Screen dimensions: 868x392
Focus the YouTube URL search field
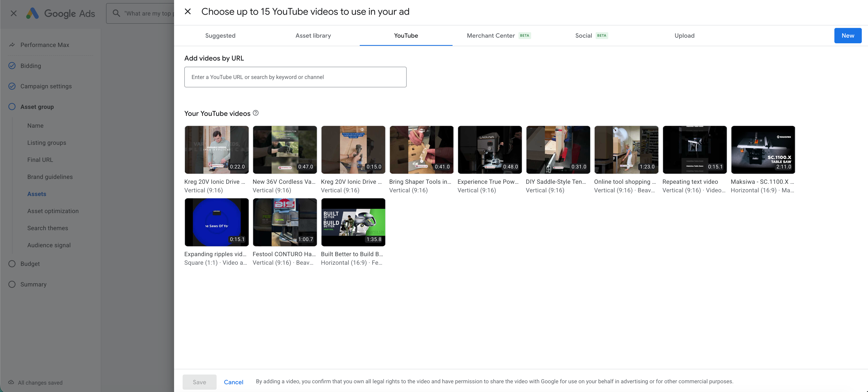tap(295, 77)
